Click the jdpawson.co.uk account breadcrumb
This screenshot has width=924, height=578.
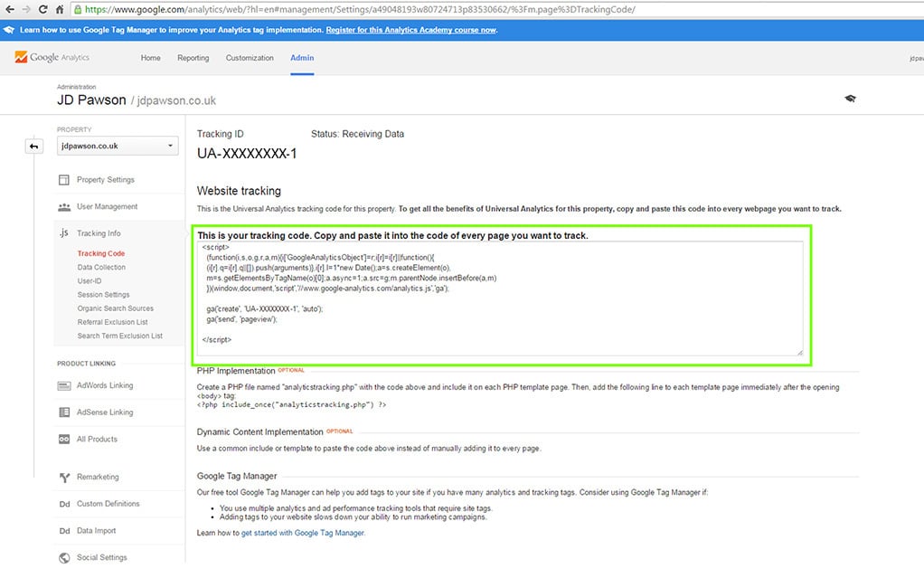(176, 100)
